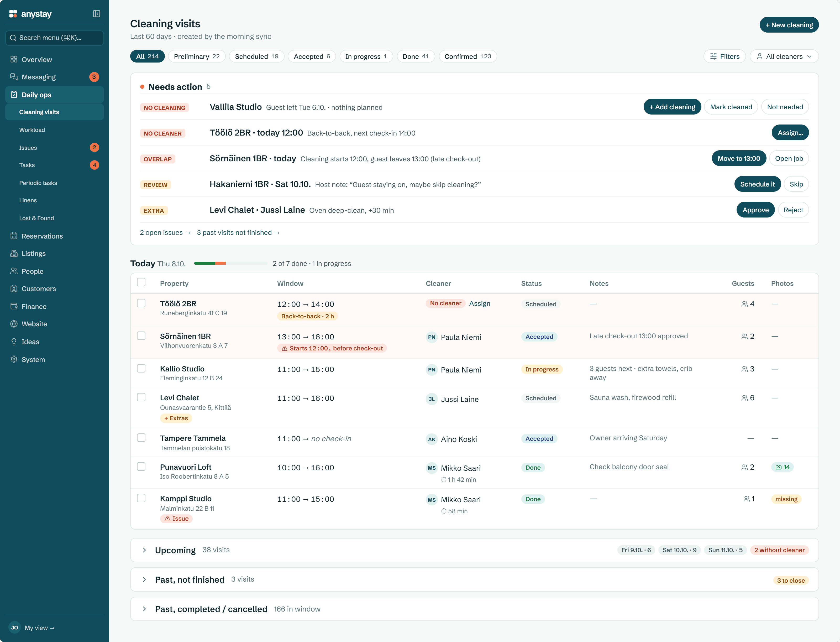Open the Assign… menu for Töölö 2BR
This screenshot has width=840, height=642.
(790, 133)
